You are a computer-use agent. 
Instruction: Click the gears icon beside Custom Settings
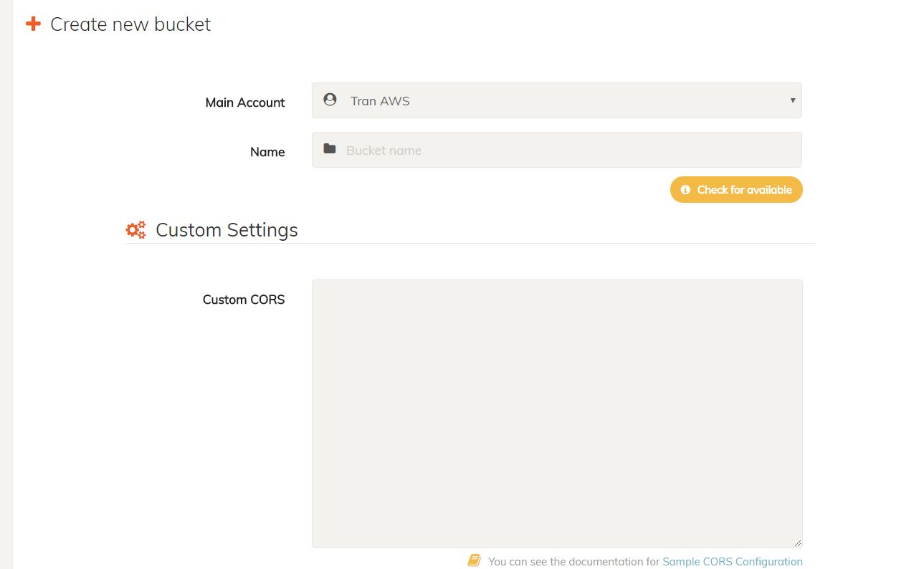135,230
